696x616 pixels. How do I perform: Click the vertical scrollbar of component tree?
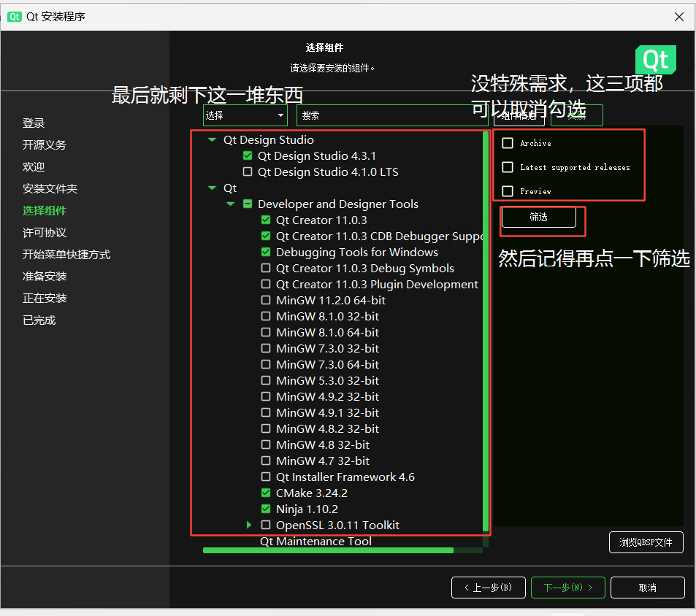(486, 331)
